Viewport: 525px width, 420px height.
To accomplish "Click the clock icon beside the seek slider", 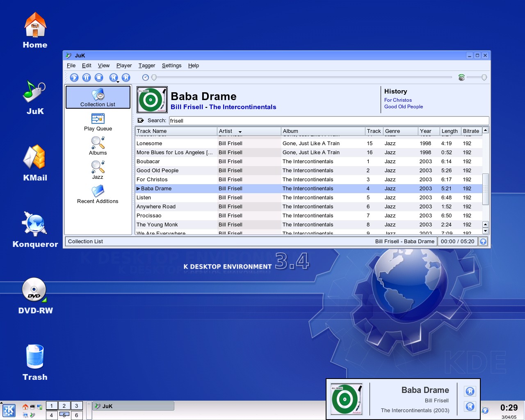I will [x=145, y=78].
